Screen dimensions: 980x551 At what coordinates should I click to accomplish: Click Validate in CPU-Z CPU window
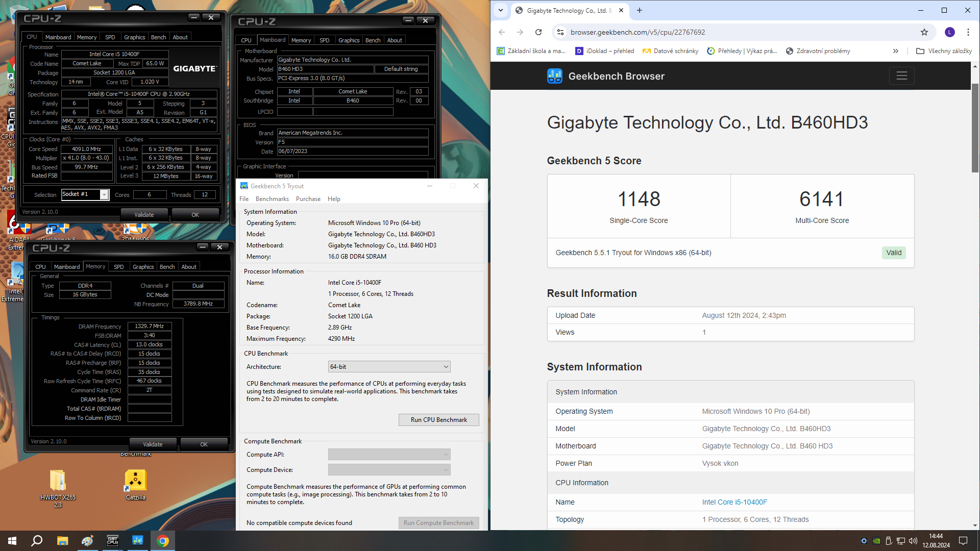(144, 215)
